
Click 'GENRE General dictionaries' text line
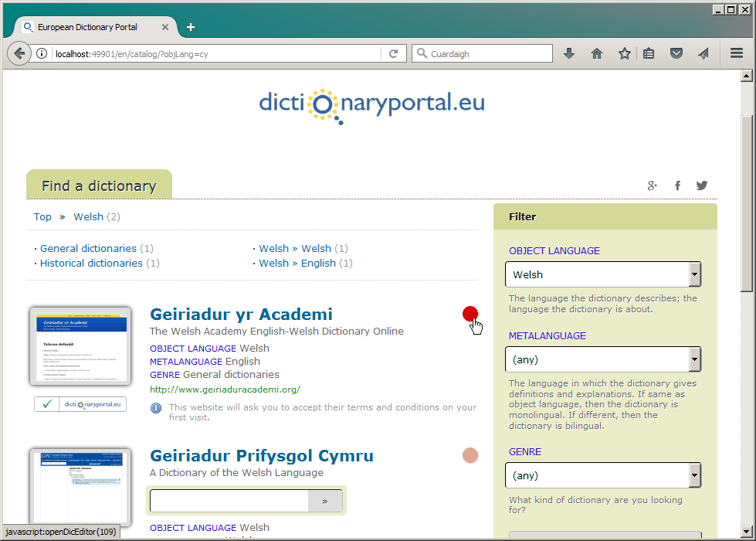[215, 375]
